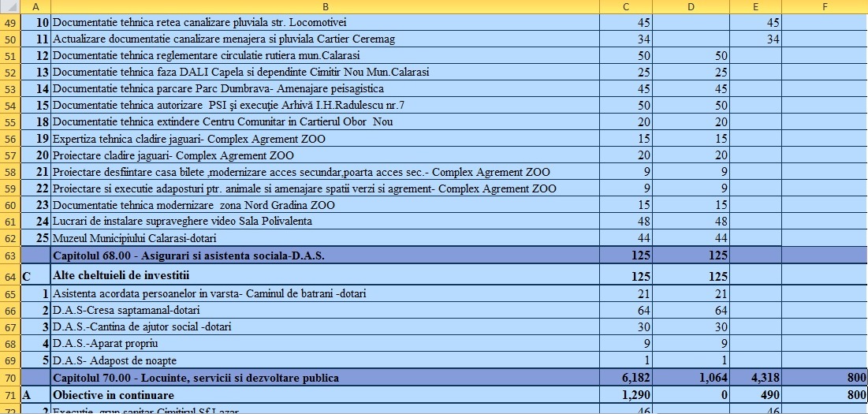The width and height of the screenshot is (868, 414).
Task: Select row header 58
Action: point(10,172)
